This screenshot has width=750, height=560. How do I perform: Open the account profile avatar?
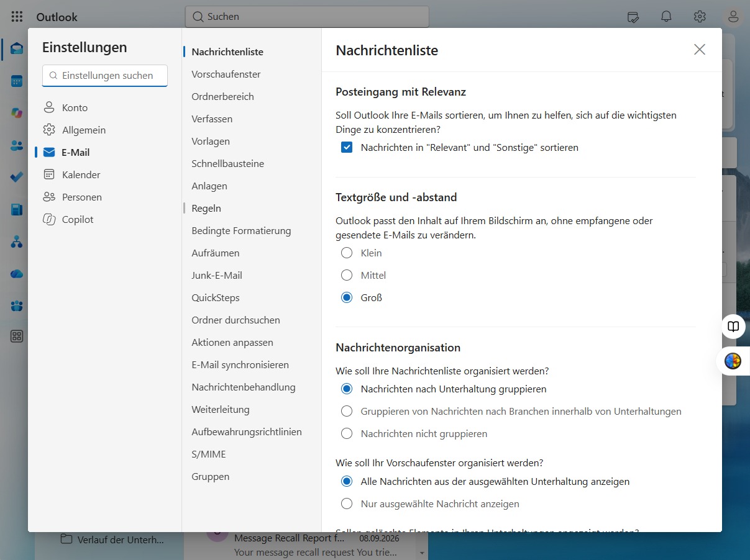click(733, 17)
